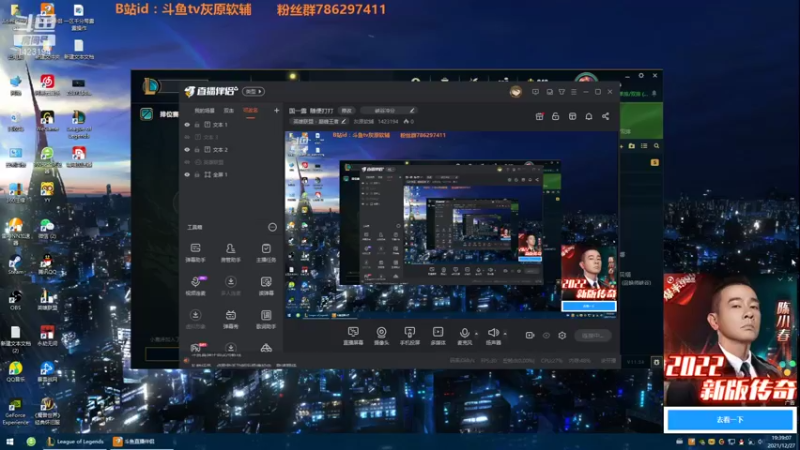Open the 读弹幕 tool in the toolbox
The height and width of the screenshot is (450, 800).
[x=266, y=286]
